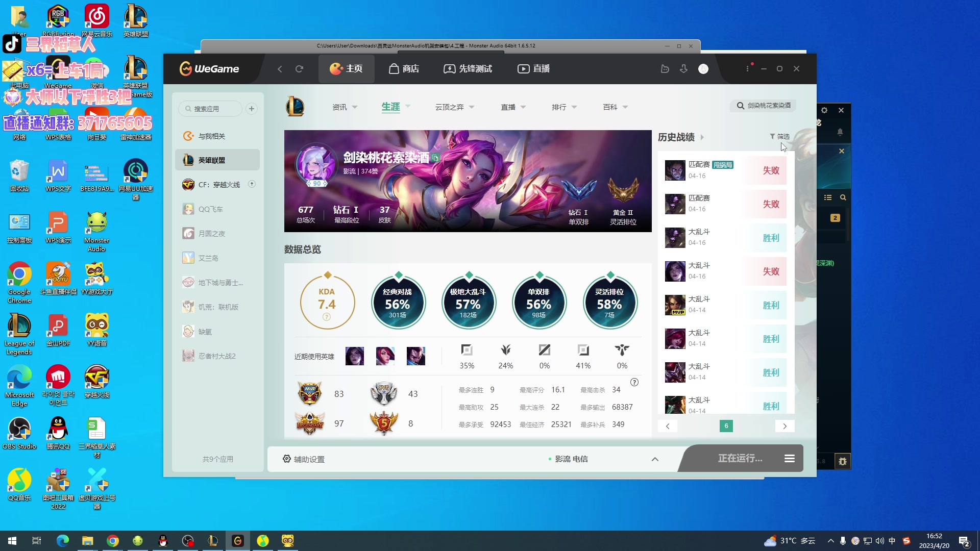Click the volume icon in system tray

click(879, 541)
